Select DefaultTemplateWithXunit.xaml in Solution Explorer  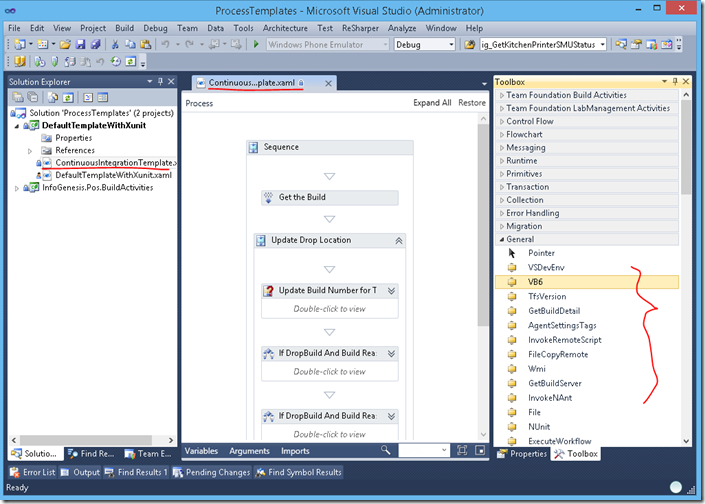(x=113, y=175)
